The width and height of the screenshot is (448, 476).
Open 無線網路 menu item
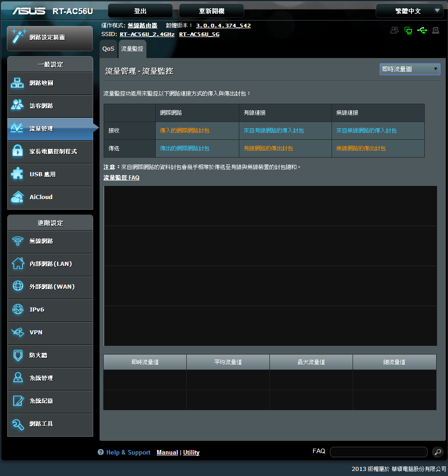click(50, 241)
